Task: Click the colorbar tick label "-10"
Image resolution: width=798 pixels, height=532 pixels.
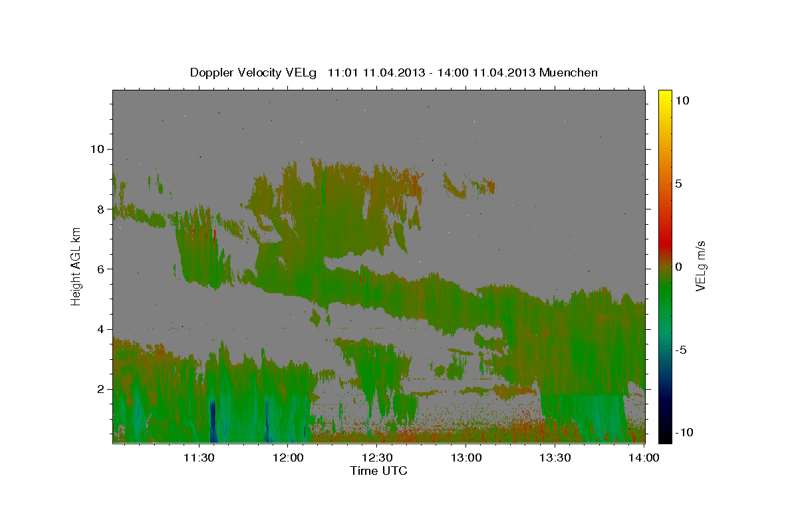Action: pos(684,432)
